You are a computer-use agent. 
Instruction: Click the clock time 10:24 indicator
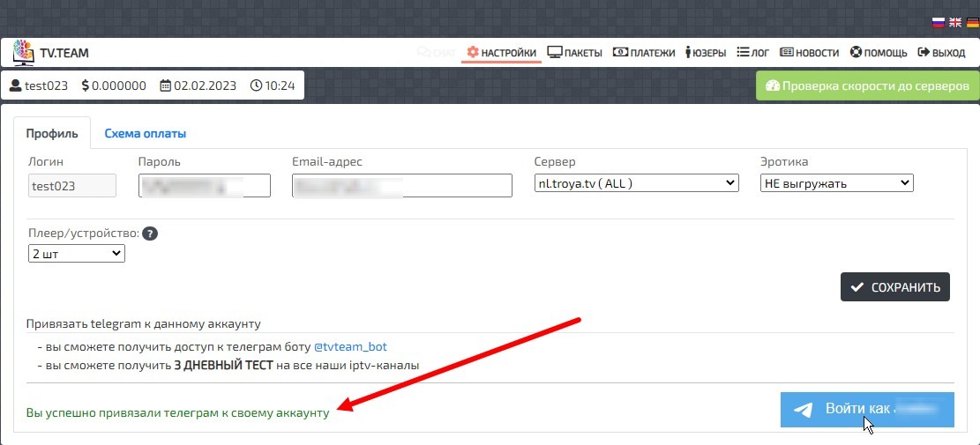pos(273,85)
